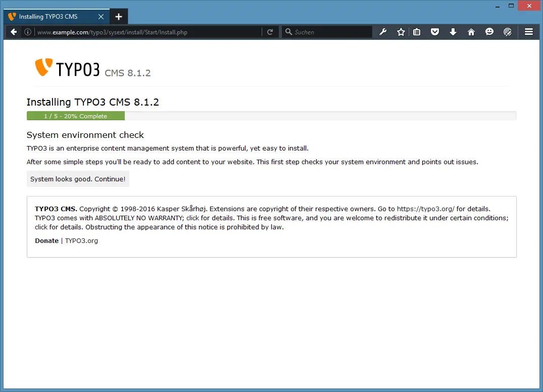Save page to Pocket icon
543x392 pixels.
tap(435, 32)
